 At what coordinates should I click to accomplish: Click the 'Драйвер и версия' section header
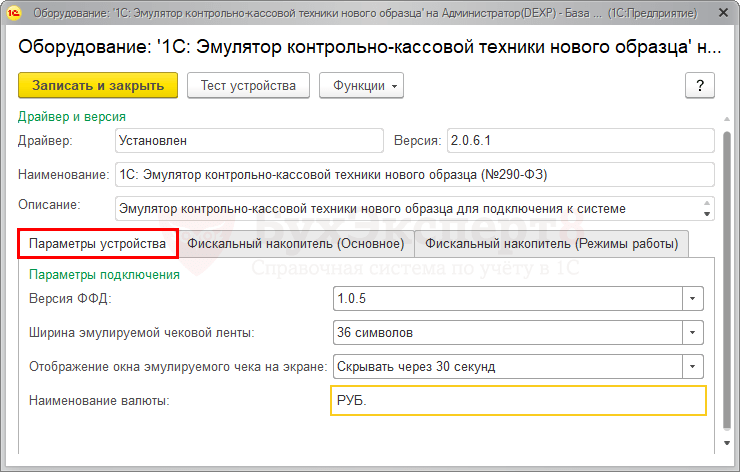coord(72,117)
